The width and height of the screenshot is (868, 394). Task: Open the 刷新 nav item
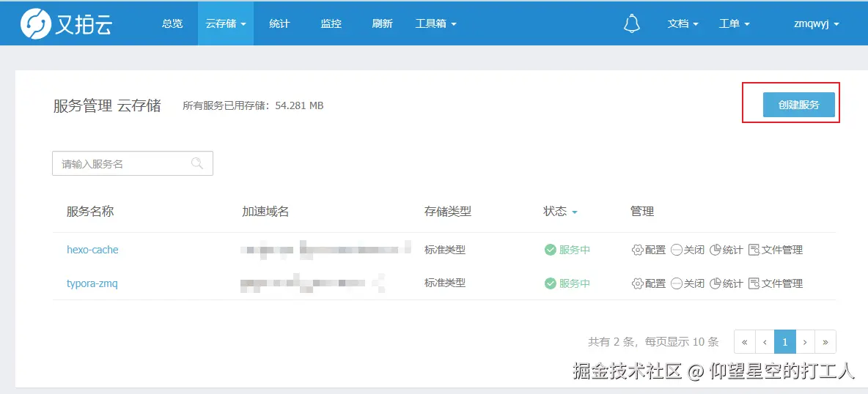click(383, 23)
